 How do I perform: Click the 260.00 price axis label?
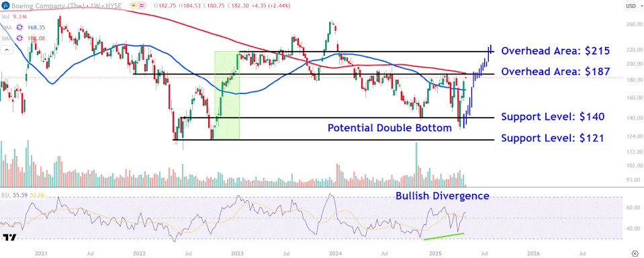click(634, 25)
